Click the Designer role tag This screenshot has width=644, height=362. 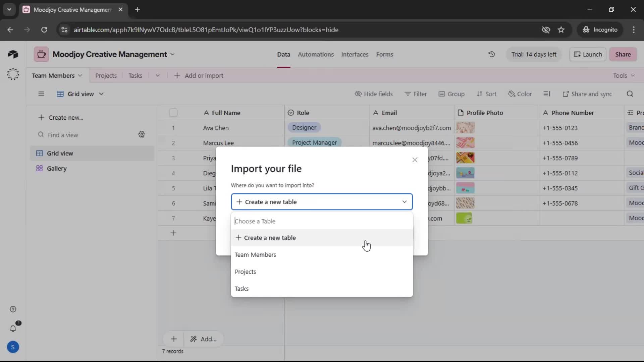[x=304, y=128]
